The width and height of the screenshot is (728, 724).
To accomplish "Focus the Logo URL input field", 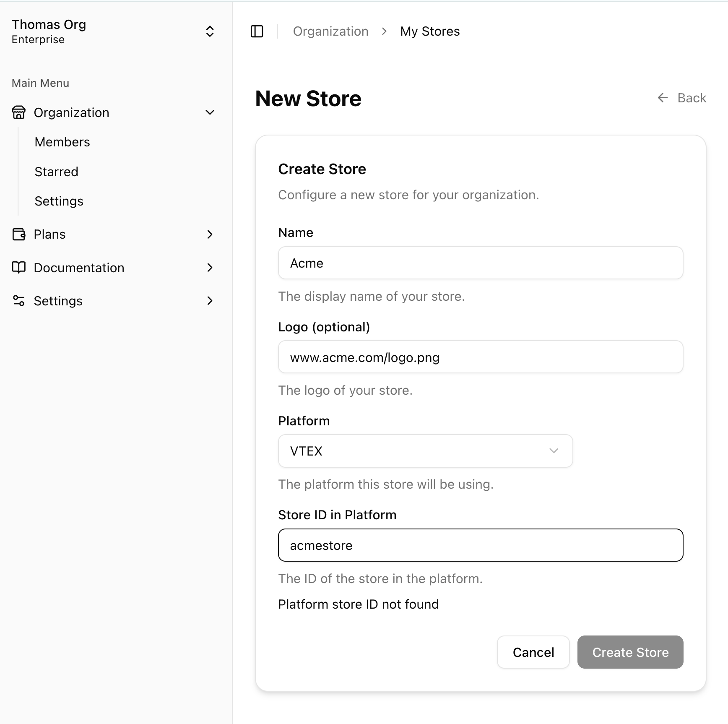I will coord(481,357).
